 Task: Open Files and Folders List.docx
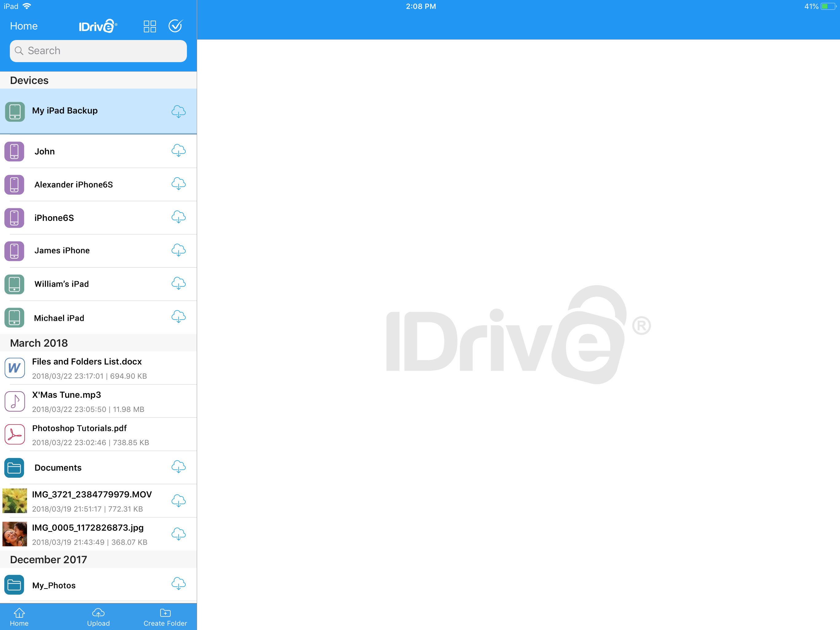(x=98, y=368)
